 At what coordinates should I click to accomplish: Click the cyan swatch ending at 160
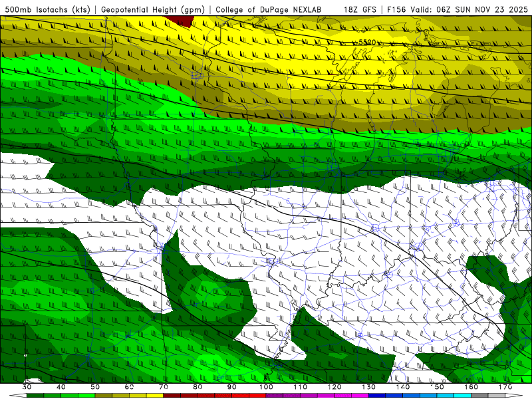tap(463, 396)
